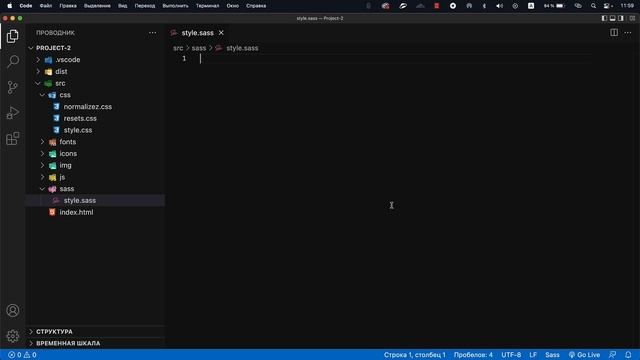Expand the dist folder

(61, 71)
